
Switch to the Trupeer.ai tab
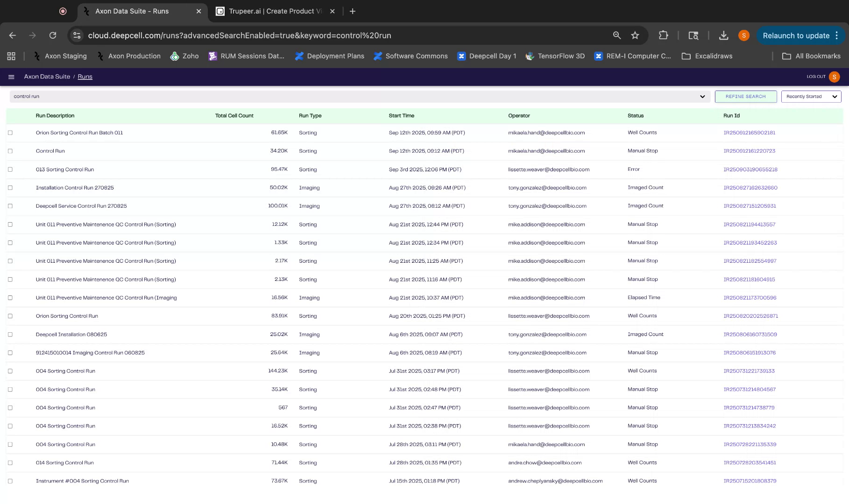pyautogui.click(x=271, y=11)
